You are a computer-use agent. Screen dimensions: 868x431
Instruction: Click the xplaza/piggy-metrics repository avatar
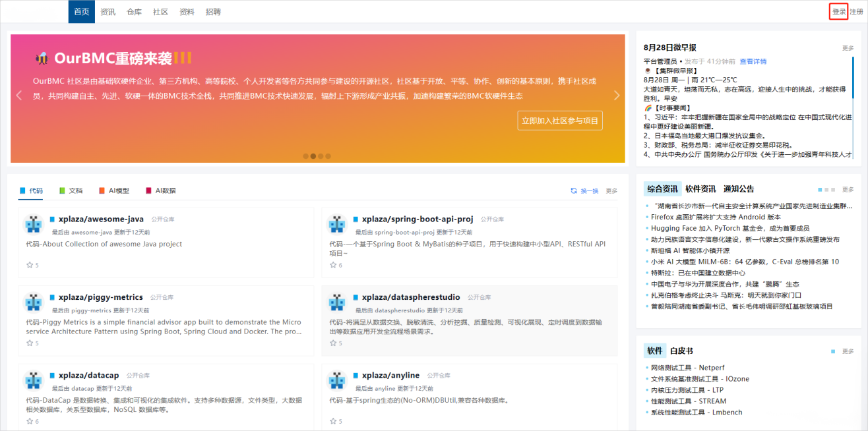pyautogui.click(x=34, y=302)
